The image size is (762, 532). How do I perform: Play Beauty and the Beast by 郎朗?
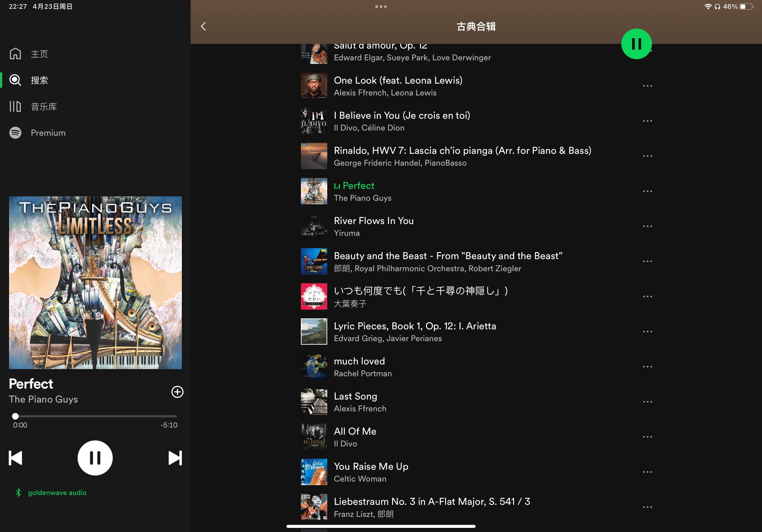pyautogui.click(x=476, y=262)
